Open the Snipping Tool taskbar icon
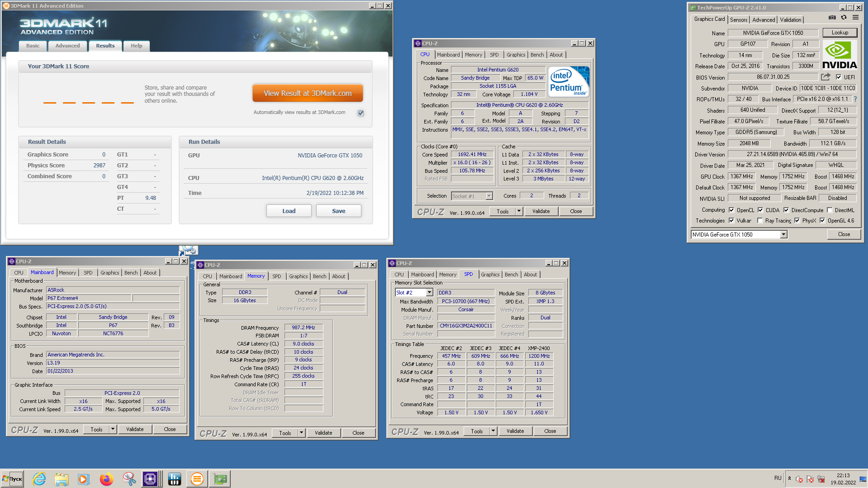The image size is (868, 488). 129,479
